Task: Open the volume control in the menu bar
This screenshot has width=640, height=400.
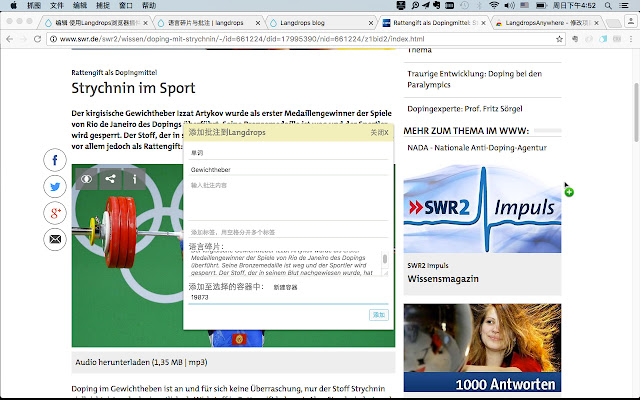Action: tap(509, 5)
